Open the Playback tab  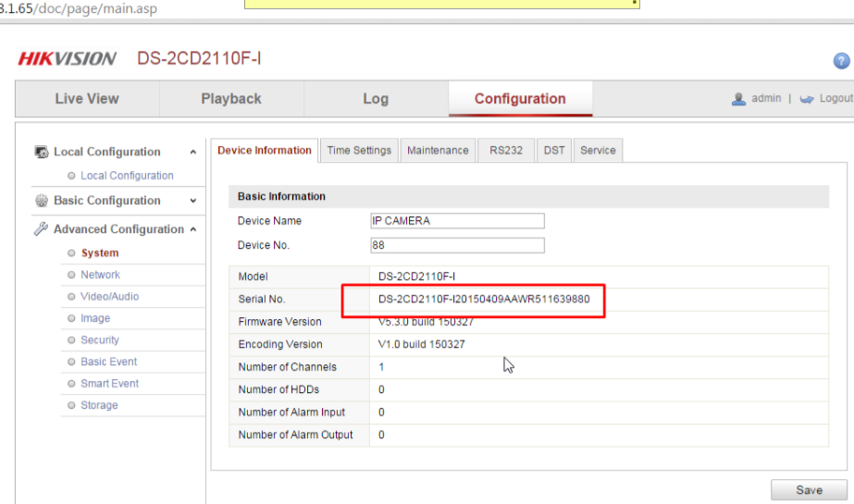coord(231,99)
